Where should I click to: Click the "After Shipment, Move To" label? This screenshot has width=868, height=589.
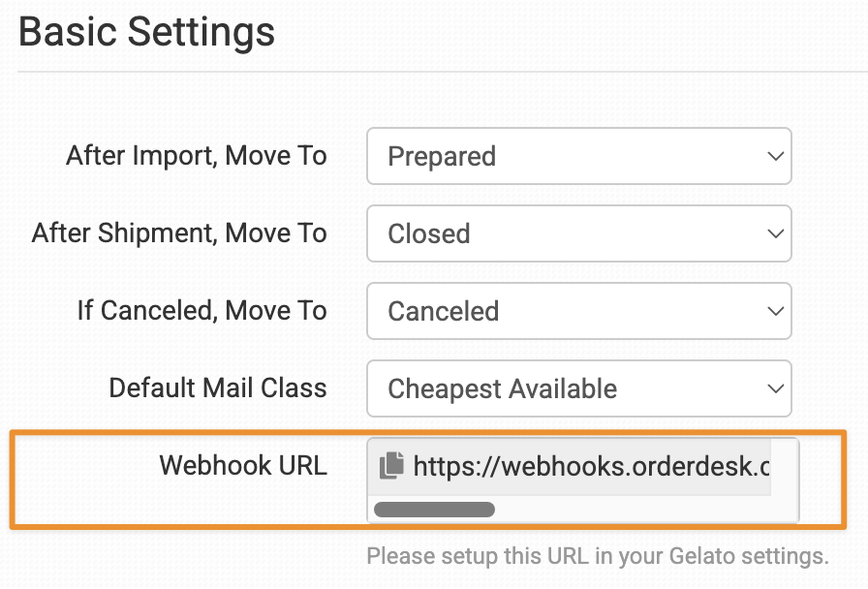179,233
